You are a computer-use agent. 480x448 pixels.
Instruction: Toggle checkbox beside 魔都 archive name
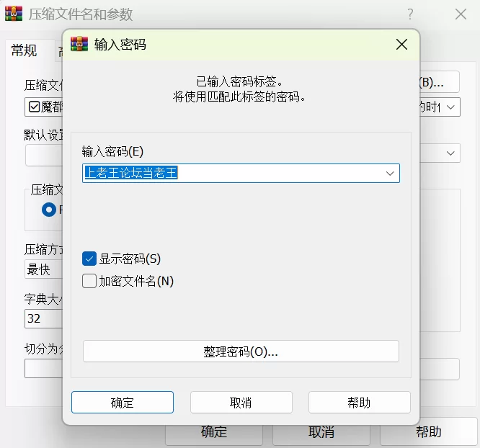pyautogui.click(x=34, y=107)
